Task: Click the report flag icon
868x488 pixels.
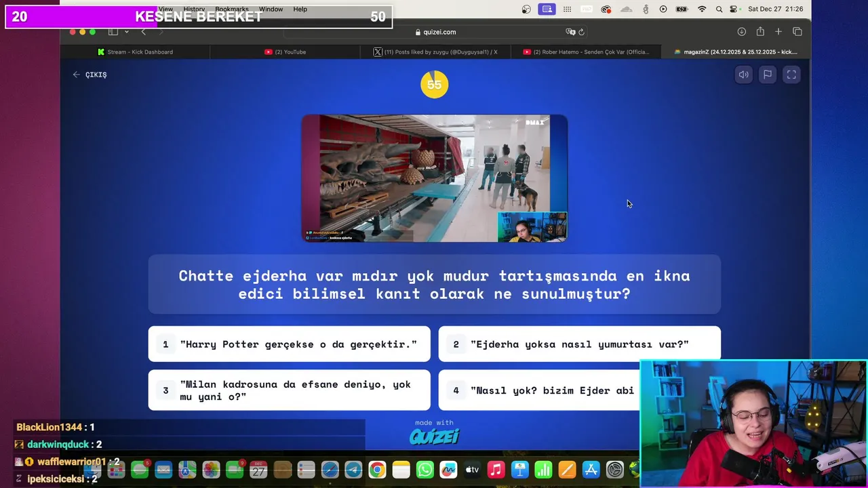Action: [x=768, y=75]
